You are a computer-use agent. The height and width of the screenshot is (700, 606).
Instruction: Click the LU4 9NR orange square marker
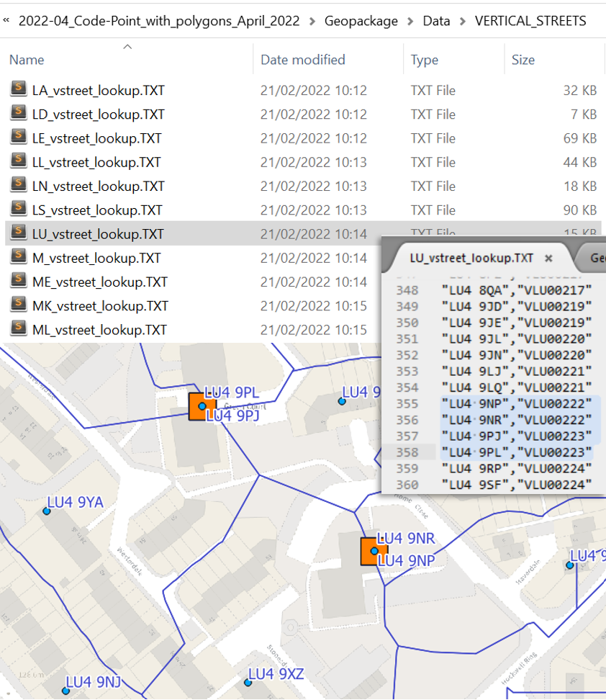point(373,551)
